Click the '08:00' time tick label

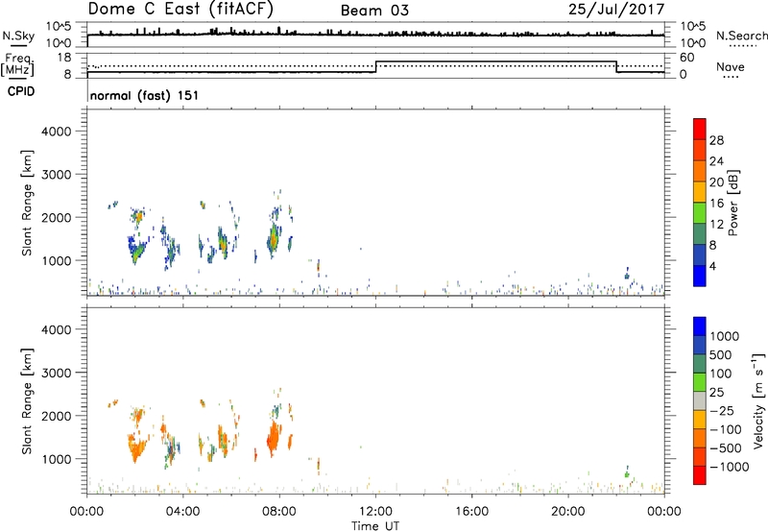point(279,512)
